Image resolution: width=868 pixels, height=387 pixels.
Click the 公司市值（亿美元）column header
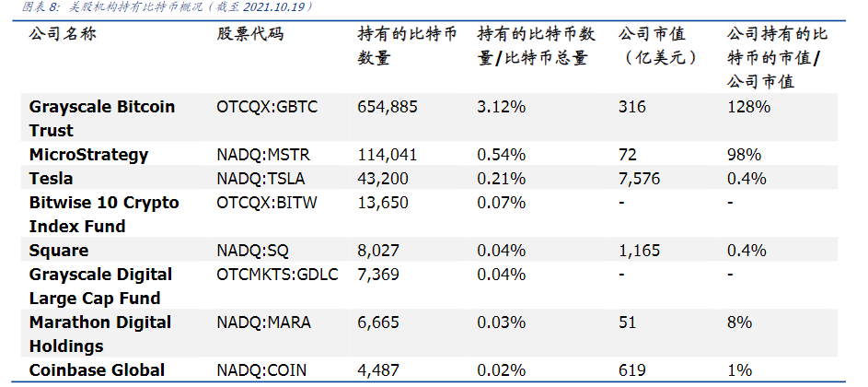tap(659, 46)
